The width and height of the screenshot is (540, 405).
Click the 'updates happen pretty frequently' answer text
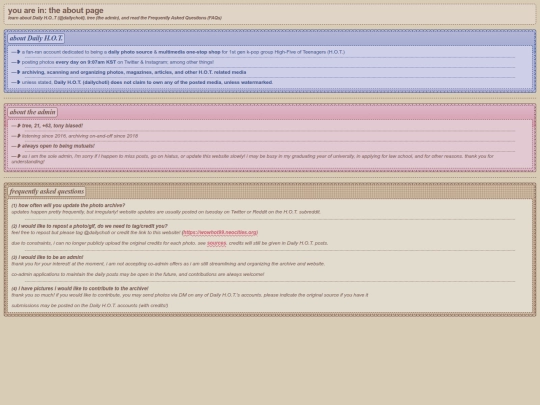coord(166,212)
